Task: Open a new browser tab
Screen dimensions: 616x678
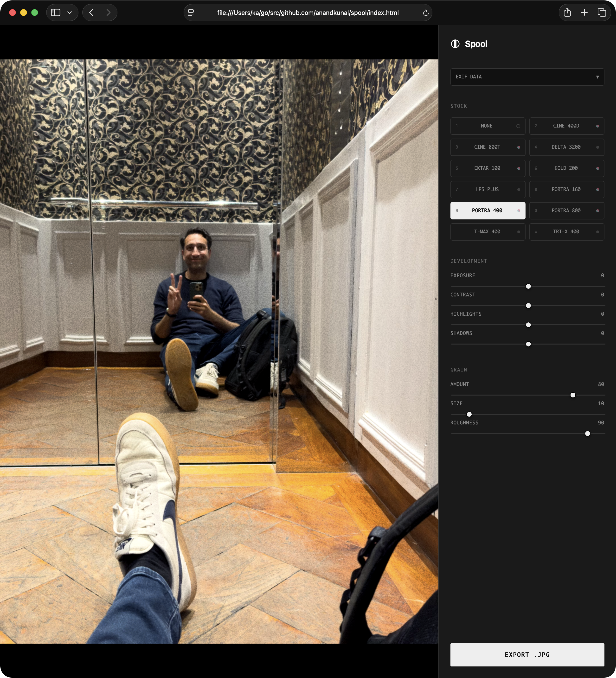Action: tap(584, 13)
